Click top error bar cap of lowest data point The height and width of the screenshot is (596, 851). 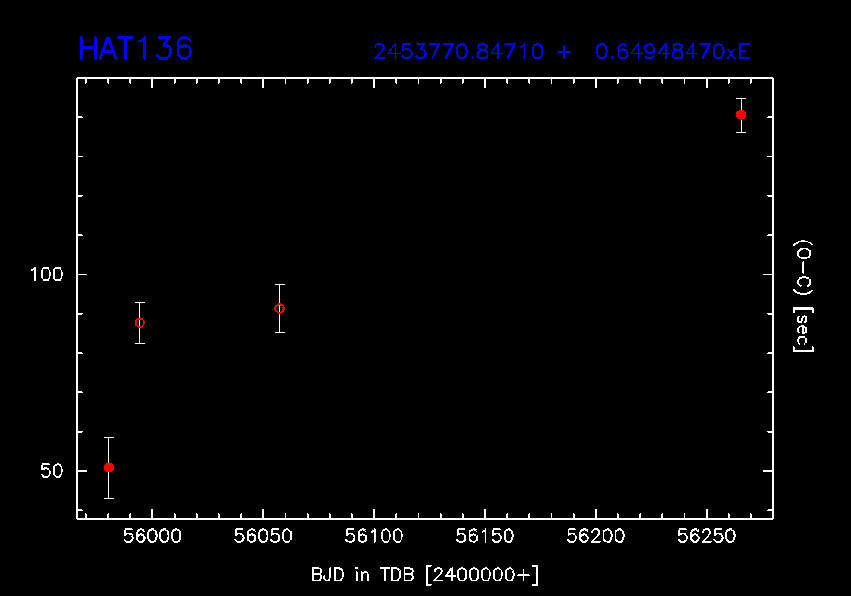(109, 437)
